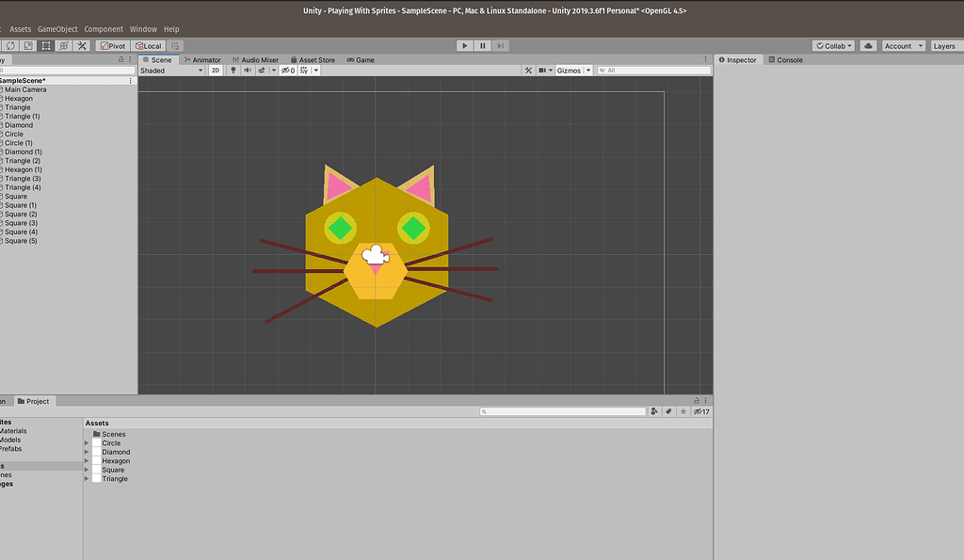This screenshot has width=964, height=560.
Task: Enable 2D mode in Scene view
Action: 216,70
